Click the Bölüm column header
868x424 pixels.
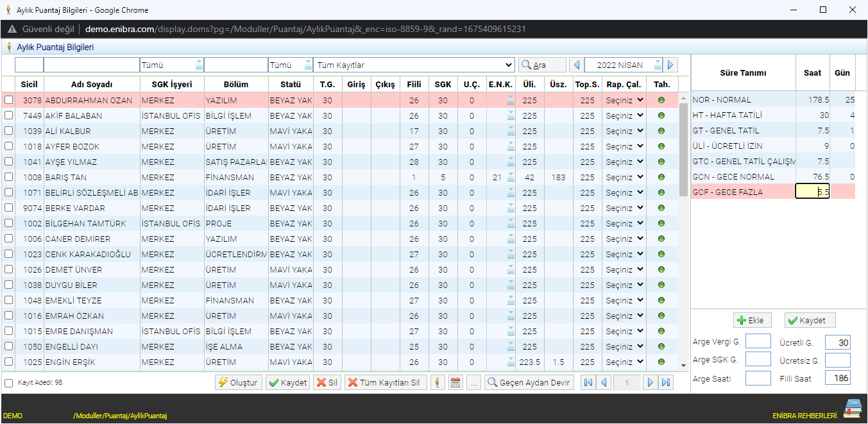point(236,85)
